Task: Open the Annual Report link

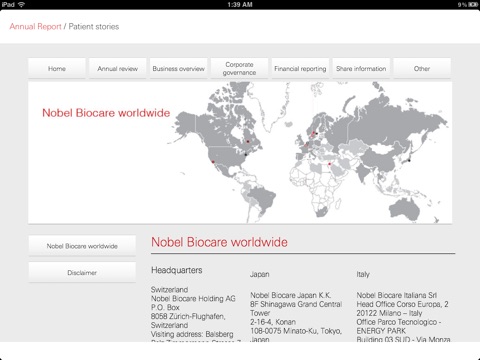Action: click(35, 27)
